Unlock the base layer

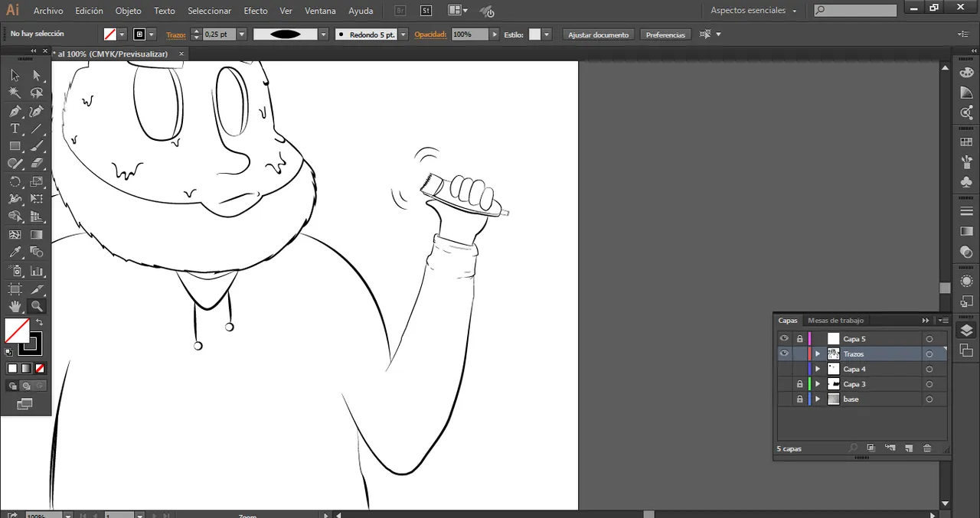click(x=799, y=399)
